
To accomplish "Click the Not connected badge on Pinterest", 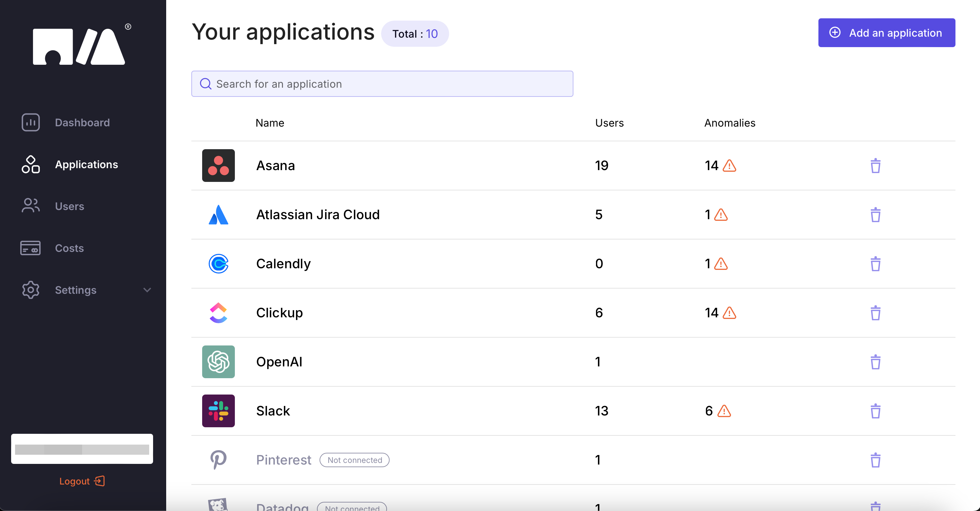I will tap(355, 460).
